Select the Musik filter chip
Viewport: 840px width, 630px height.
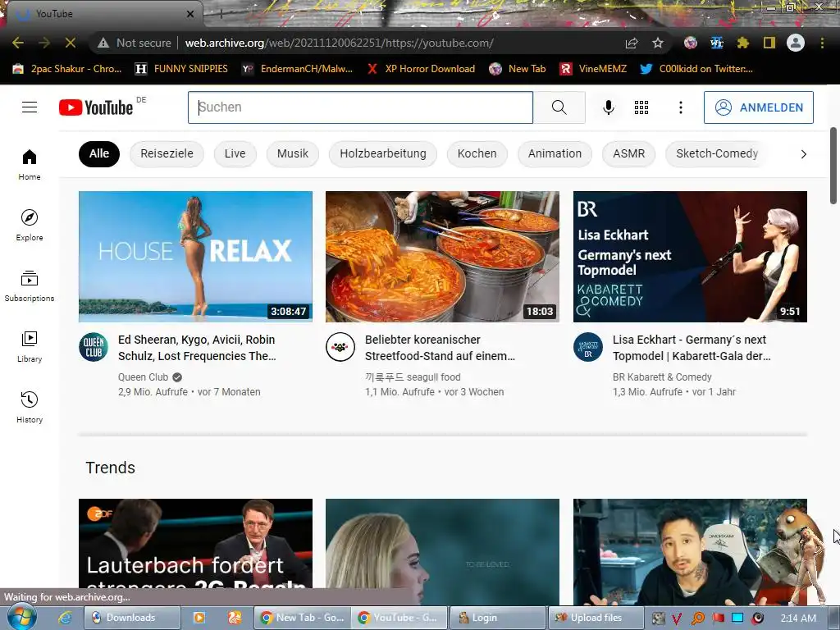[293, 153]
